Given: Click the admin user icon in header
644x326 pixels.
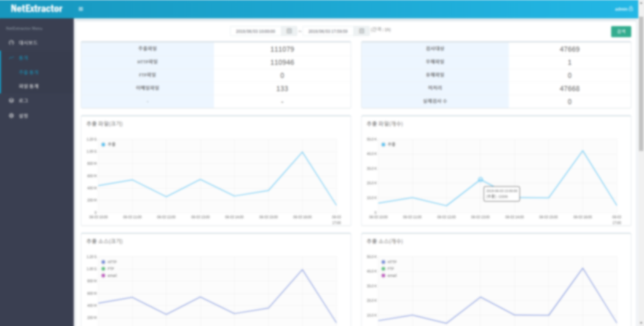Looking at the screenshot, I should tap(631, 9).
